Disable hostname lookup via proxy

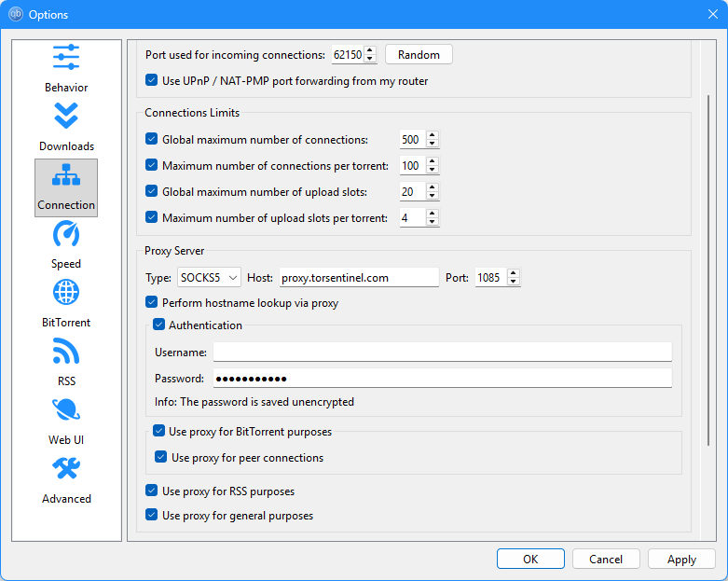151,302
